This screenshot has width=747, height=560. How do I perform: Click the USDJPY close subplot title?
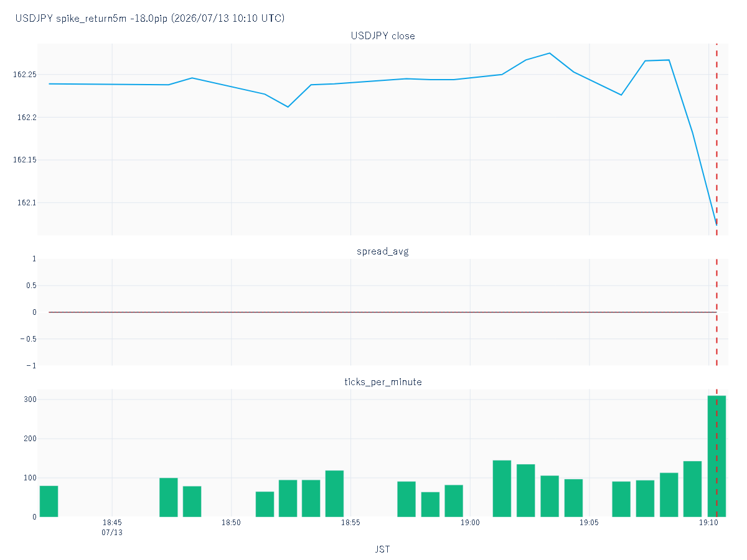[383, 36]
